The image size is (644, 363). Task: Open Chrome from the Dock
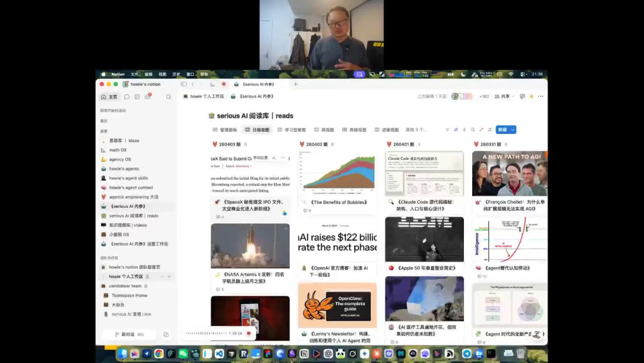pos(159,353)
